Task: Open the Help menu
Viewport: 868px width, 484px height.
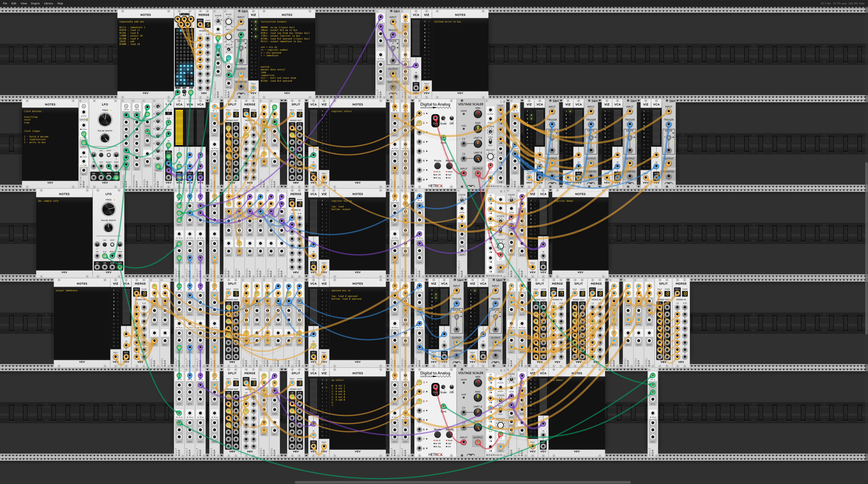Action: click(x=60, y=3)
